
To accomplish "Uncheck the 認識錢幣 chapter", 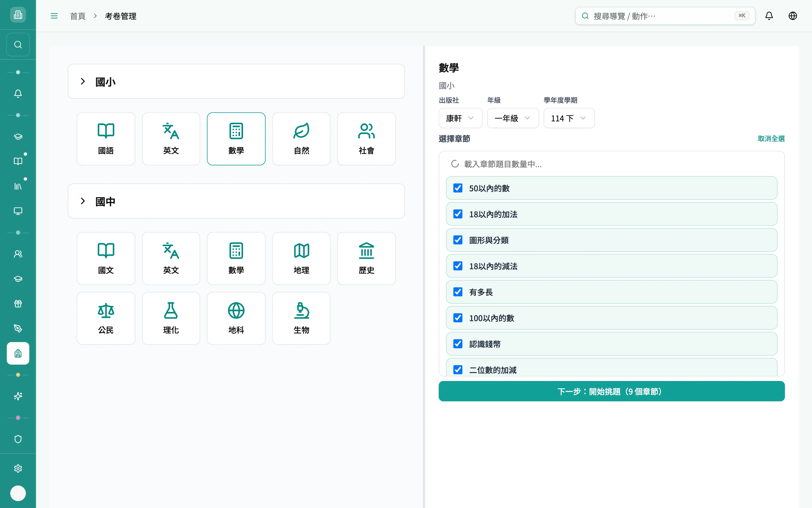I will [x=458, y=344].
